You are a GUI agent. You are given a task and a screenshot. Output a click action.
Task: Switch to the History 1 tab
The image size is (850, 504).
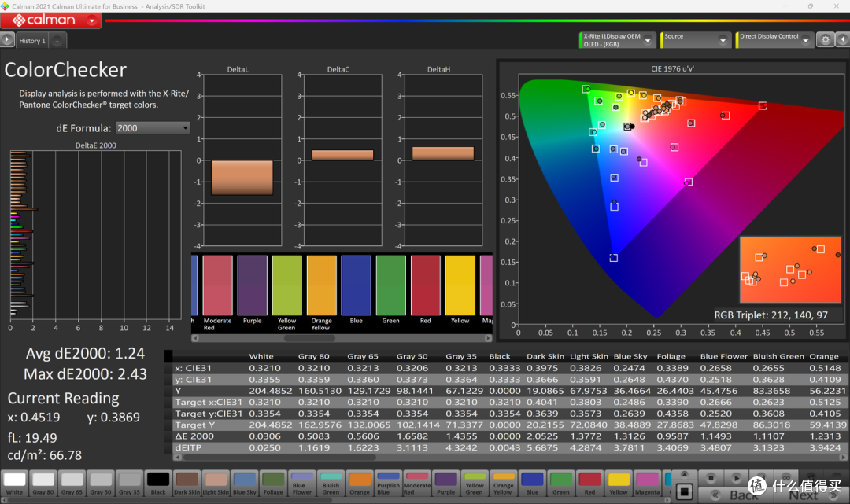point(32,41)
